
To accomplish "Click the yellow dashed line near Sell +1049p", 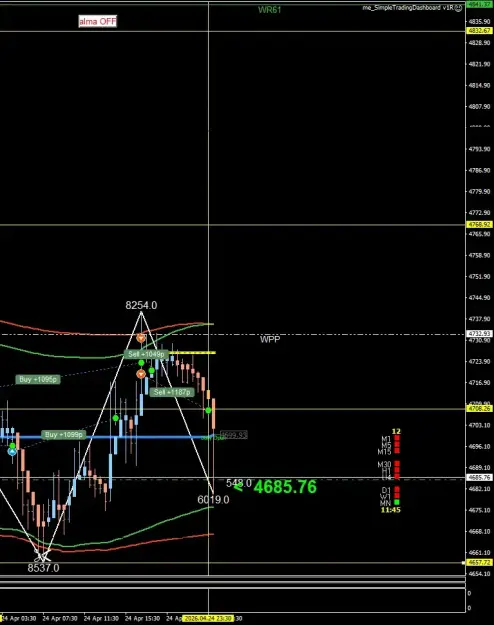I will click(x=192, y=353).
